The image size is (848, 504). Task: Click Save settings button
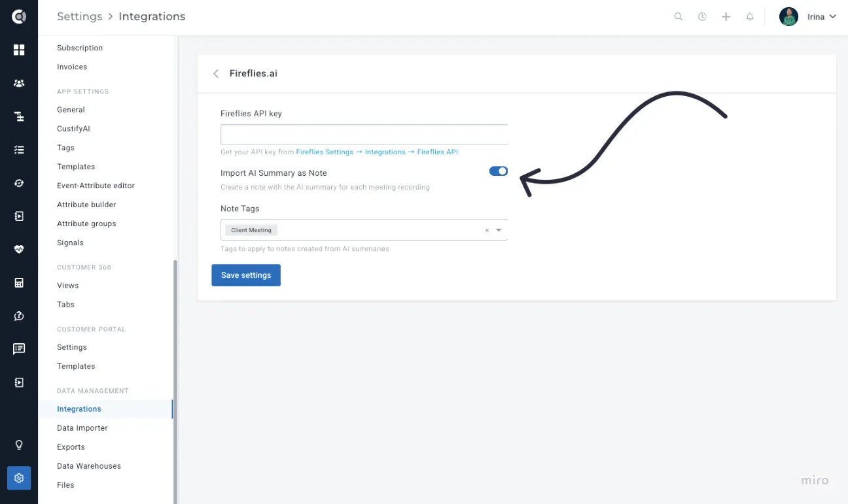click(246, 275)
